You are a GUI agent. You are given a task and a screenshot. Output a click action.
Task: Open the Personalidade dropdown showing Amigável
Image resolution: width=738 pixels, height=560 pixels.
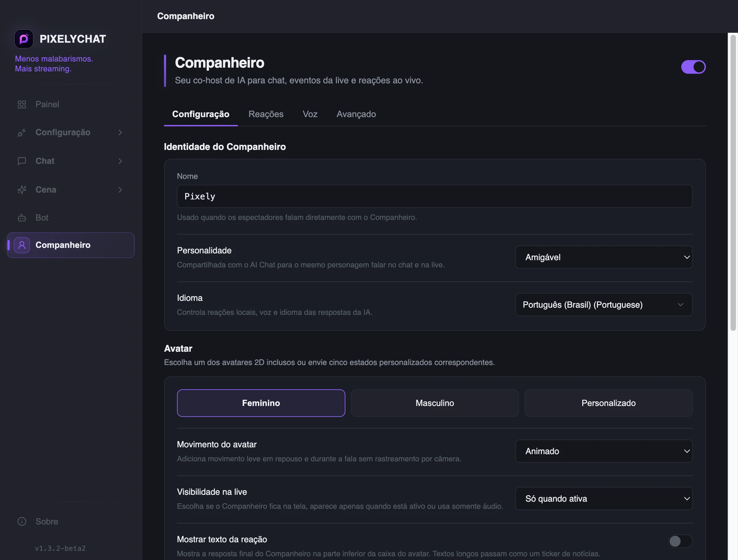(604, 257)
